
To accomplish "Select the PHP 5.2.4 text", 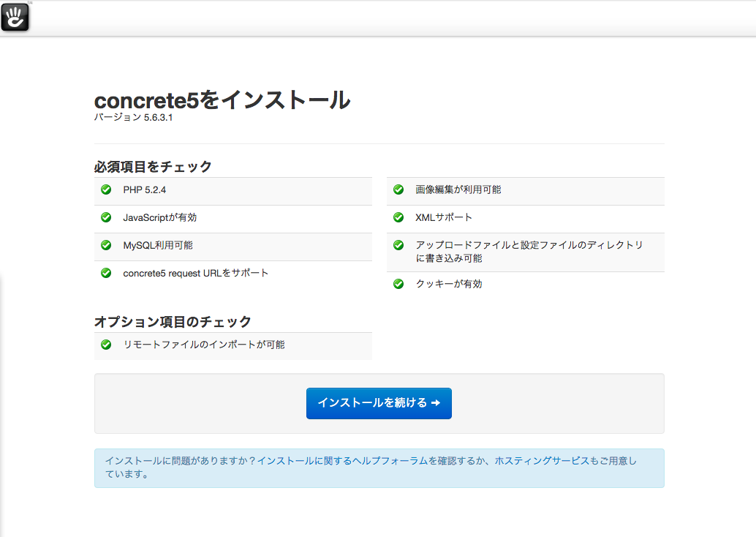I will pyautogui.click(x=144, y=190).
